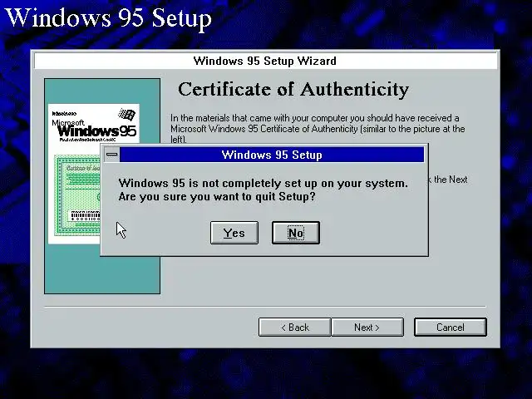This screenshot has height=399, width=532.
Task: Choose No to continue Setup
Action: click(x=296, y=233)
